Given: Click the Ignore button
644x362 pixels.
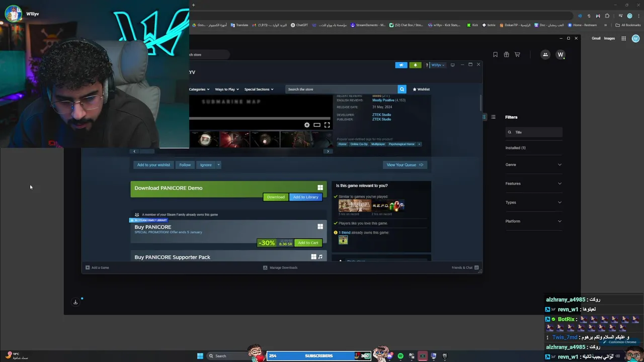Looking at the screenshot, I should click(x=206, y=164).
